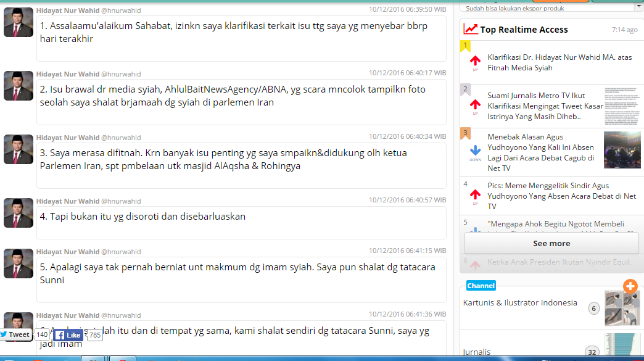Click the profile avatar on first tweet

point(19,22)
